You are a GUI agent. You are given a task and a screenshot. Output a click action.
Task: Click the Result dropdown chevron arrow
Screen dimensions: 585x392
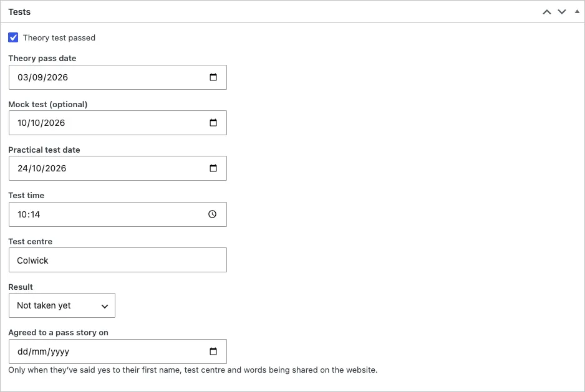point(105,306)
